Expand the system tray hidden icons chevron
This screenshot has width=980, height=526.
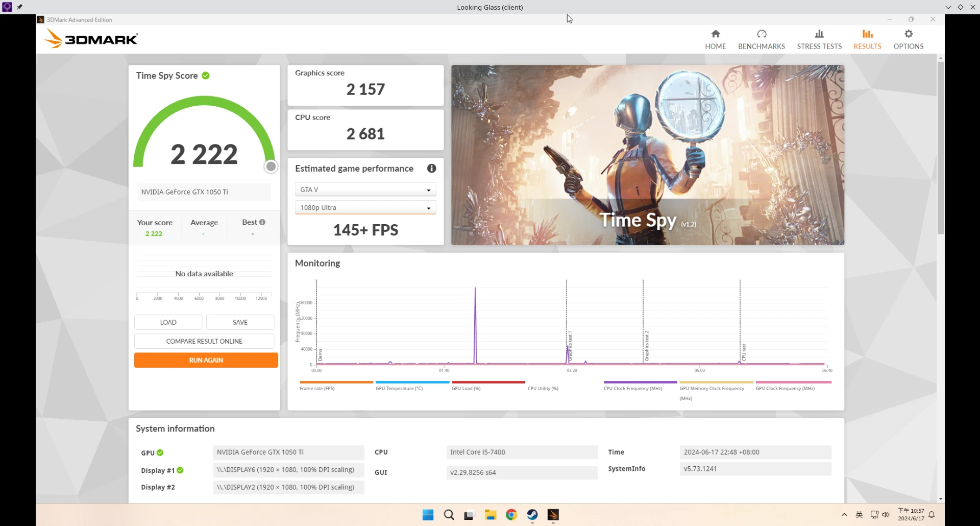point(844,515)
